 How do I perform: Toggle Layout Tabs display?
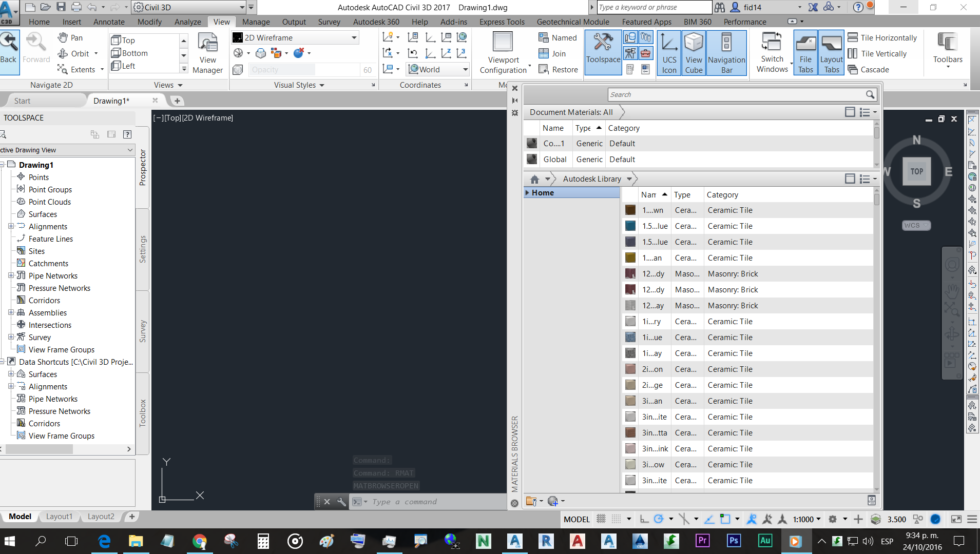click(x=831, y=52)
